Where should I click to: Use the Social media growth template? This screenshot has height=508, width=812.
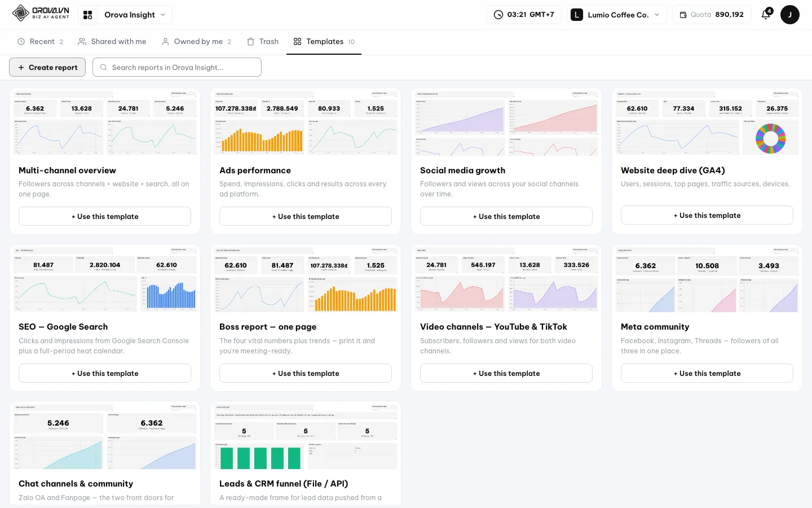coord(506,216)
